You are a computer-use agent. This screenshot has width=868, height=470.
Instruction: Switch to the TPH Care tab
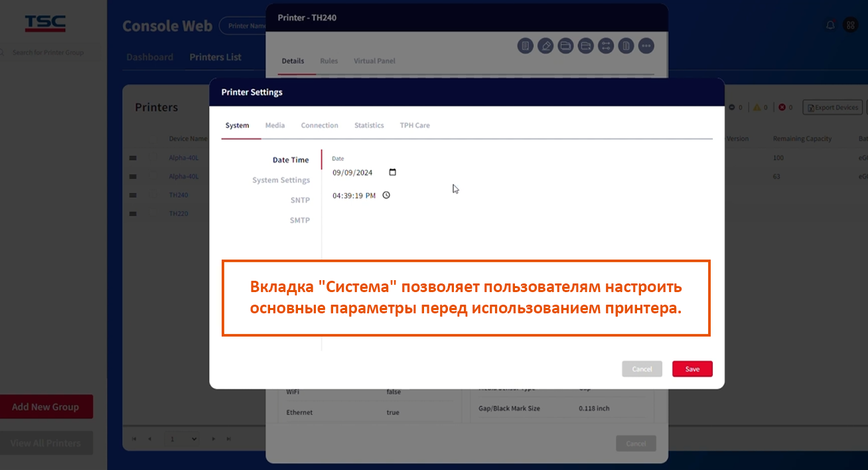(414, 125)
